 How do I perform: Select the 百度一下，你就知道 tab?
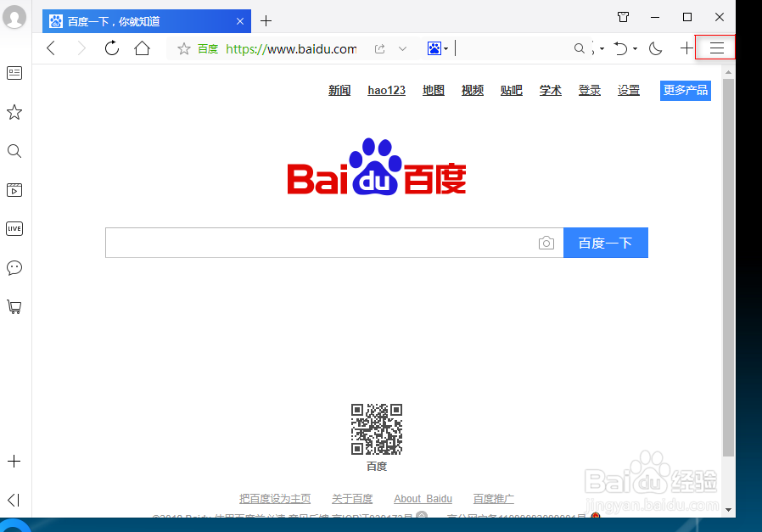136,20
